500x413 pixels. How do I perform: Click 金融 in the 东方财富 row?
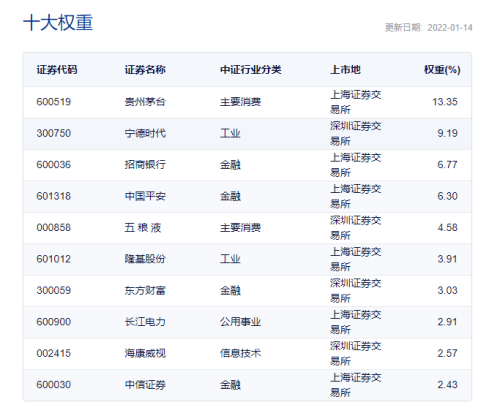point(230,290)
